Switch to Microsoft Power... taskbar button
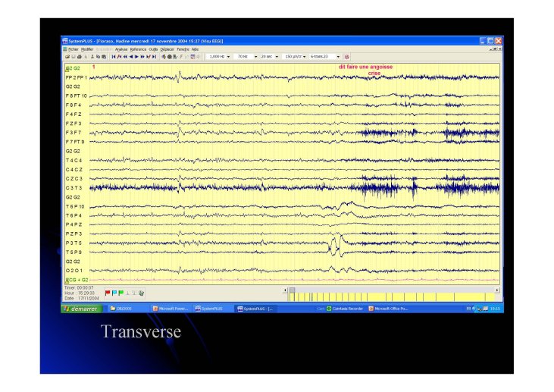The image size is (554, 392). click(171, 309)
